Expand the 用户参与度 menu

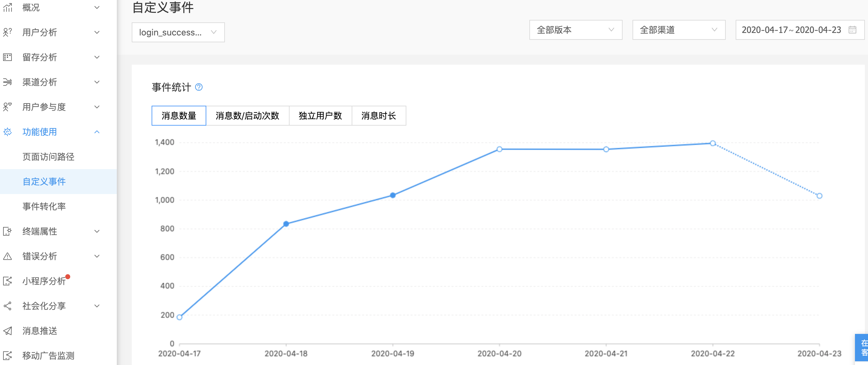click(97, 107)
